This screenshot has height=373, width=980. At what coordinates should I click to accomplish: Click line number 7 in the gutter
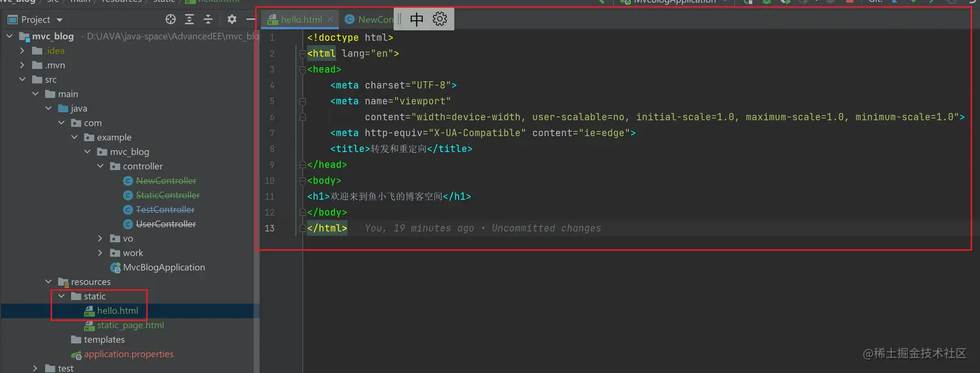click(x=272, y=133)
